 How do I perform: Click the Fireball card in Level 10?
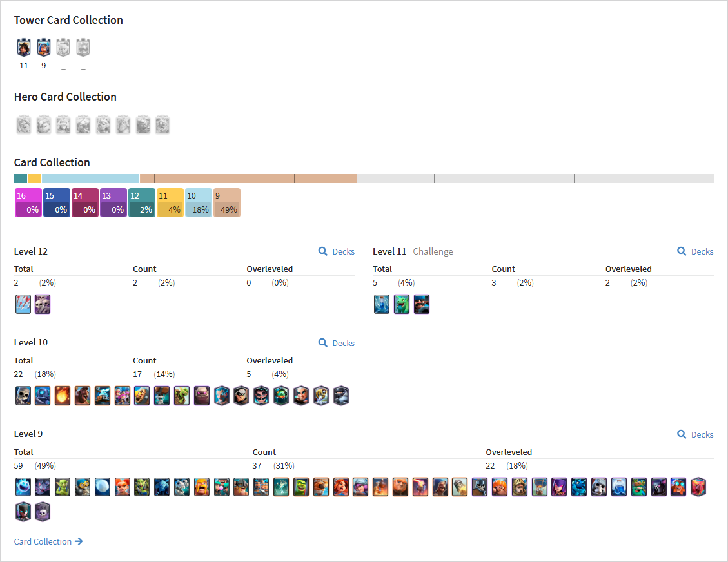click(63, 396)
